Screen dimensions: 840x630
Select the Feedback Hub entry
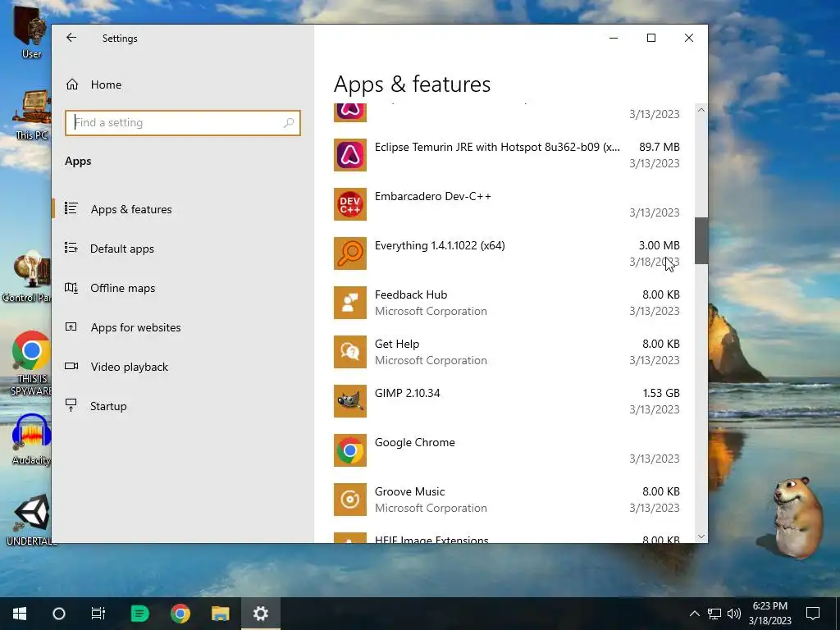coord(506,303)
